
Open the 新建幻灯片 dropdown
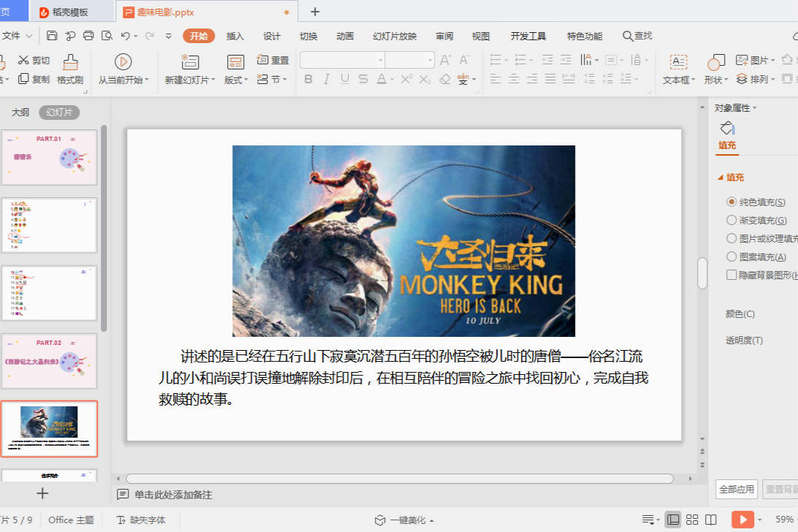coord(187,80)
